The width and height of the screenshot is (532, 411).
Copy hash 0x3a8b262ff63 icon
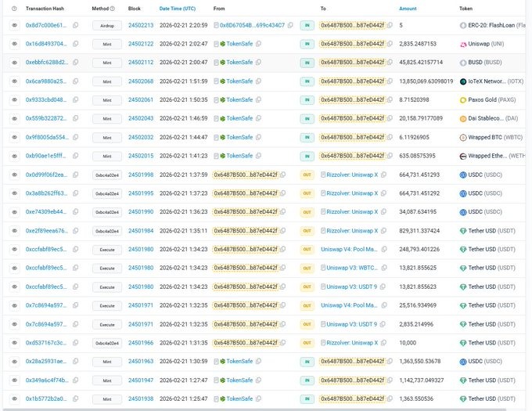pyautogui.click(x=75, y=193)
